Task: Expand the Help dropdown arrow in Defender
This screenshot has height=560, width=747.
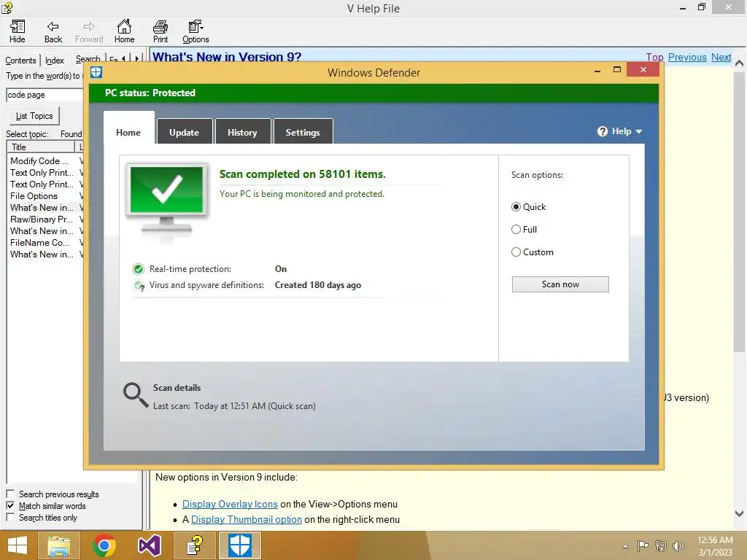Action: (x=639, y=131)
